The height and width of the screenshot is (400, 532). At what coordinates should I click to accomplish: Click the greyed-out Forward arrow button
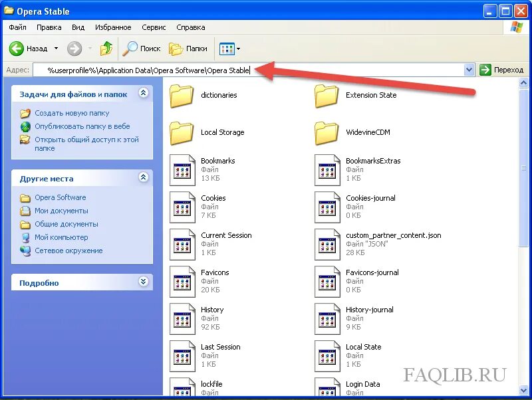coord(74,49)
